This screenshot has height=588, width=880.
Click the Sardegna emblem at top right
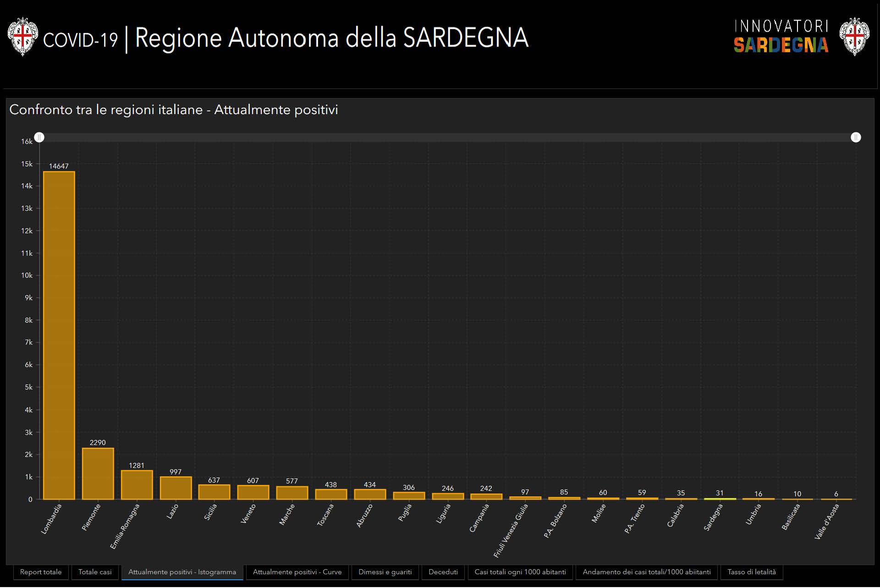coord(854,37)
